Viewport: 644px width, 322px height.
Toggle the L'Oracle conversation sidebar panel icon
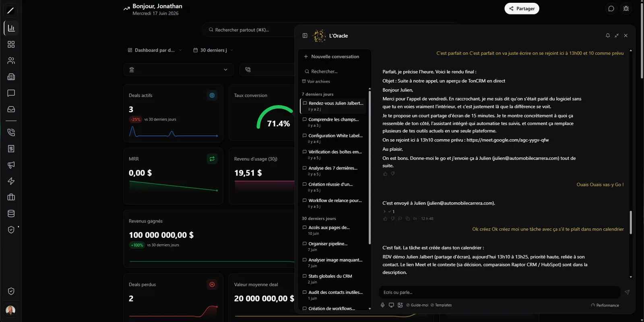tap(305, 35)
